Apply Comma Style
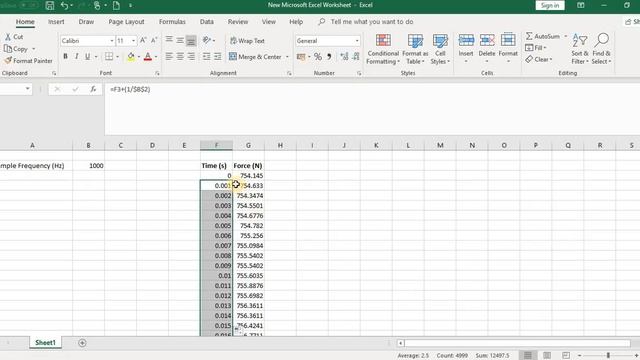 pos(329,57)
